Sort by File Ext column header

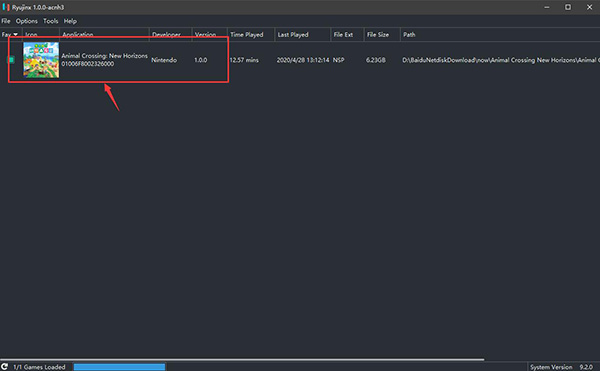tap(347, 34)
